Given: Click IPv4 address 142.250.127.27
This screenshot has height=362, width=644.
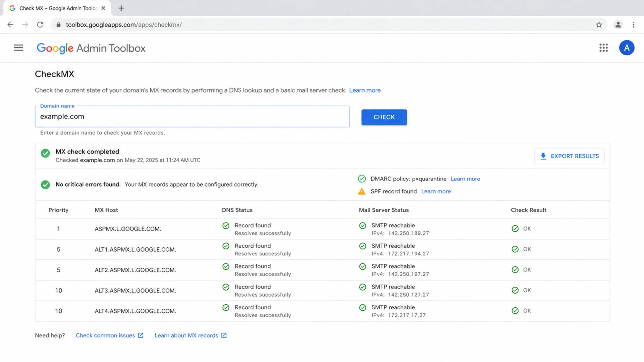Looking at the screenshot, I should (x=409, y=295).
